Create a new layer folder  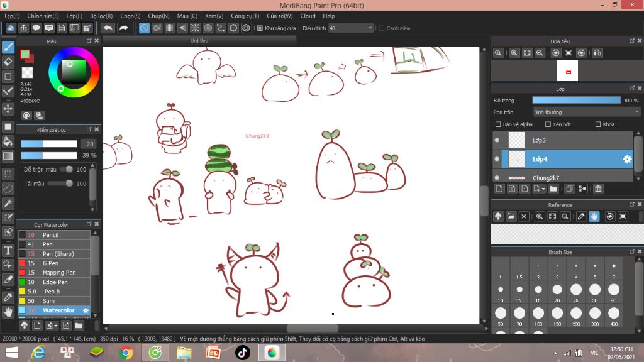[x=553, y=189]
